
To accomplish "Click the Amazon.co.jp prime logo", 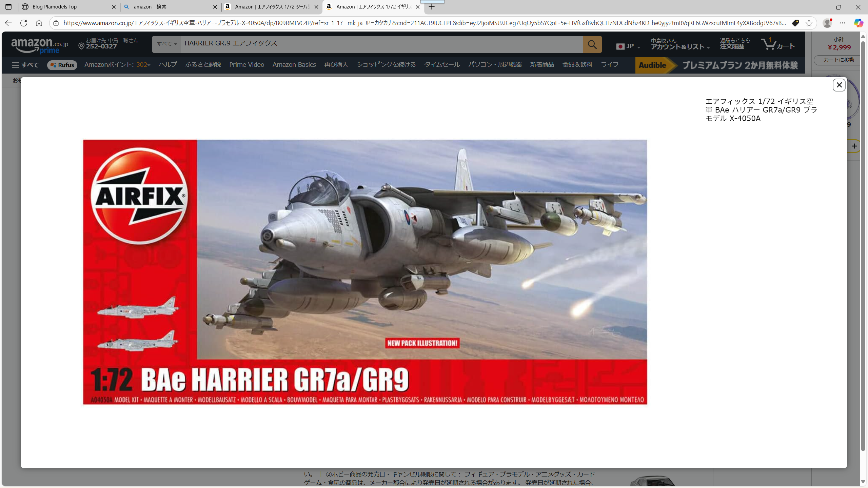I will pyautogui.click(x=39, y=45).
